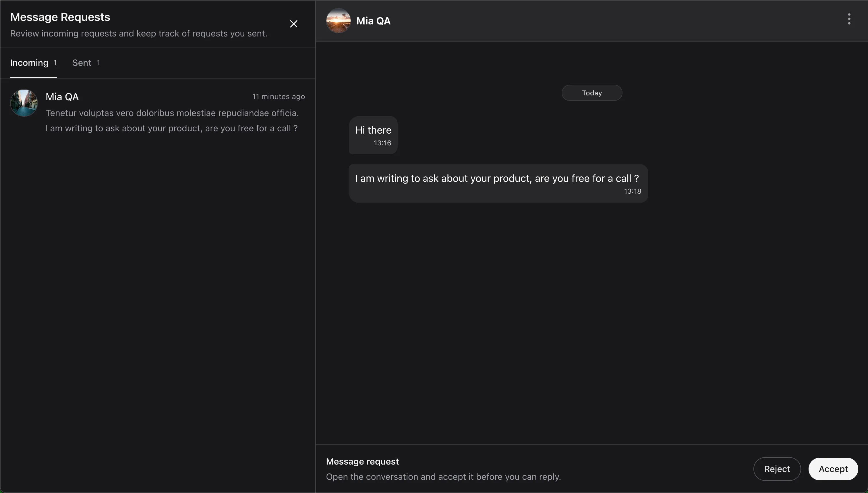Click the 'Message request' footer heading
Viewport: 868px width, 493px height.
tap(362, 461)
